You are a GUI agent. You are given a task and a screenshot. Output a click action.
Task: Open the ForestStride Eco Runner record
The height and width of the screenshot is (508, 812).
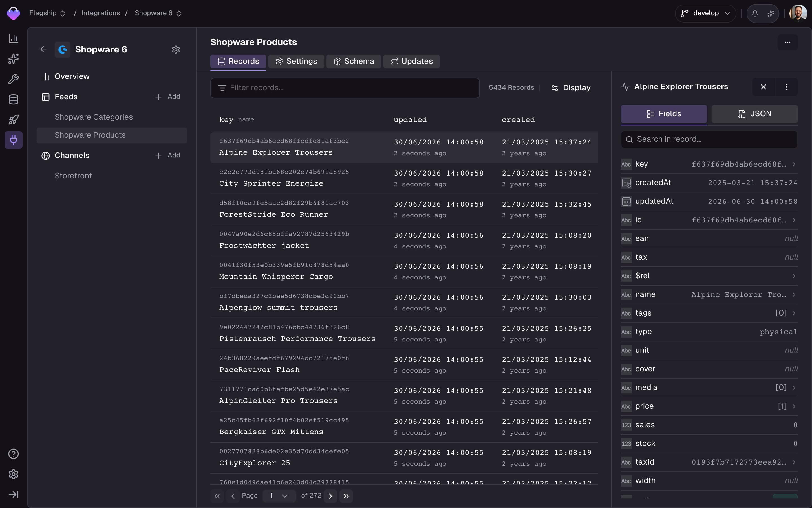[404, 209]
